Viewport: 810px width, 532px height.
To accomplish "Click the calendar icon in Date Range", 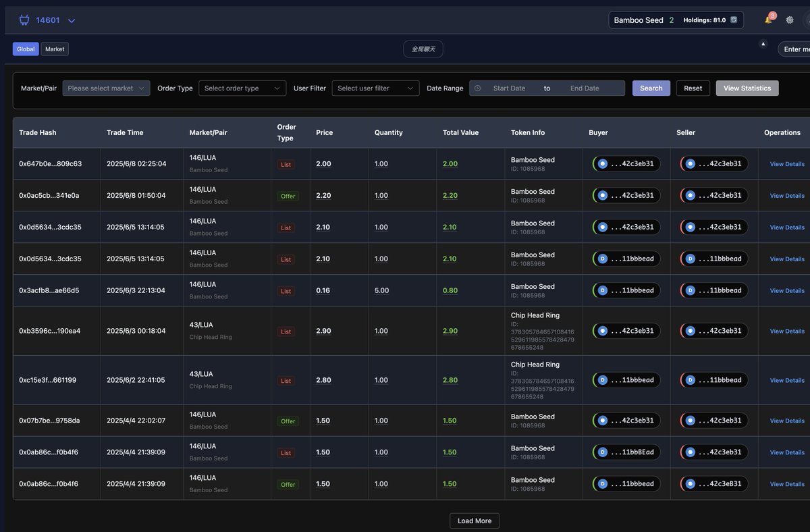I will [478, 88].
